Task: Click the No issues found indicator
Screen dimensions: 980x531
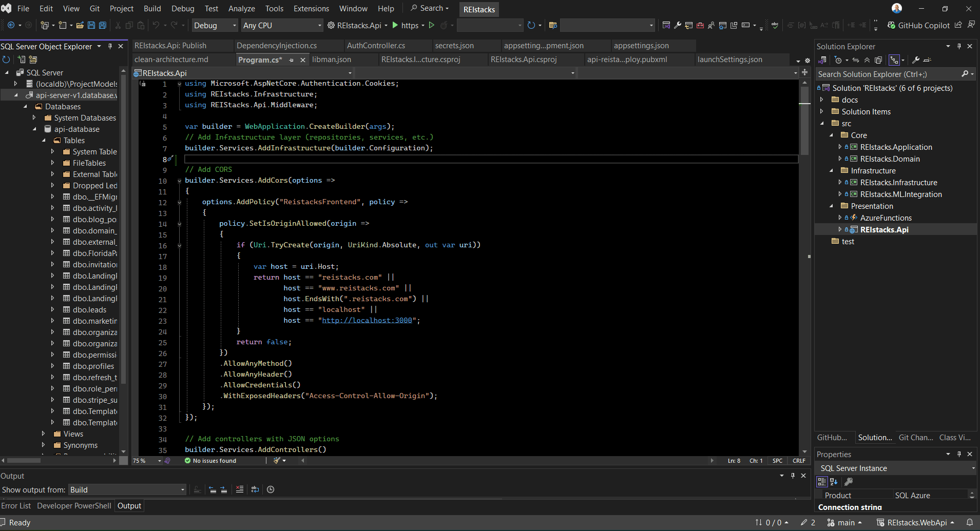Action: [x=210, y=461]
